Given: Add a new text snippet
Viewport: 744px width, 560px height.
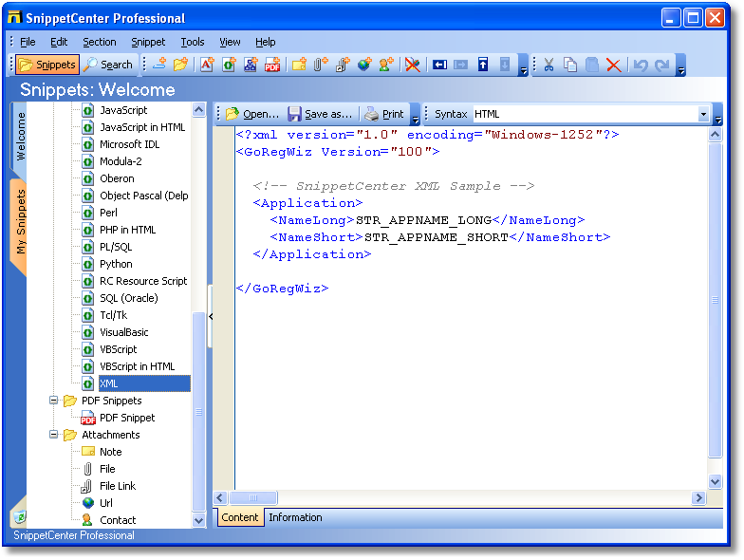Looking at the screenshot, I should [x=207, y=65].
